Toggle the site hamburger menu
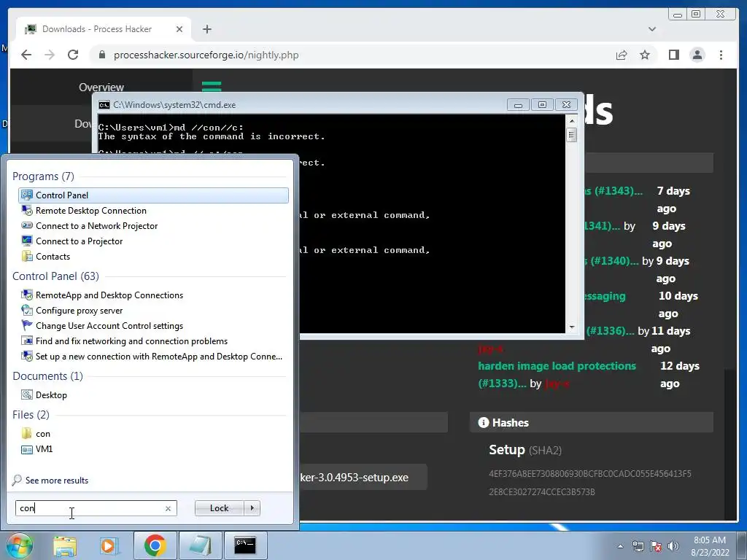 [x=212, y=86]
